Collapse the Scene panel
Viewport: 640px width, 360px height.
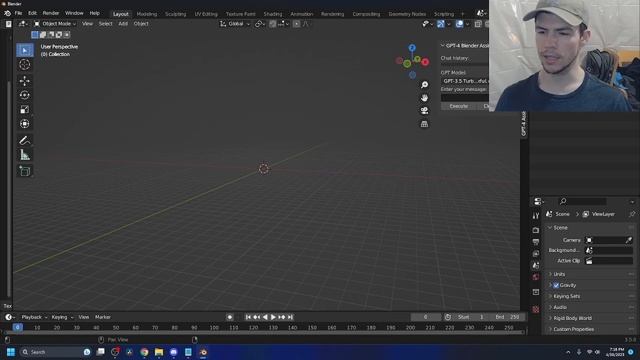click(560, 228)
